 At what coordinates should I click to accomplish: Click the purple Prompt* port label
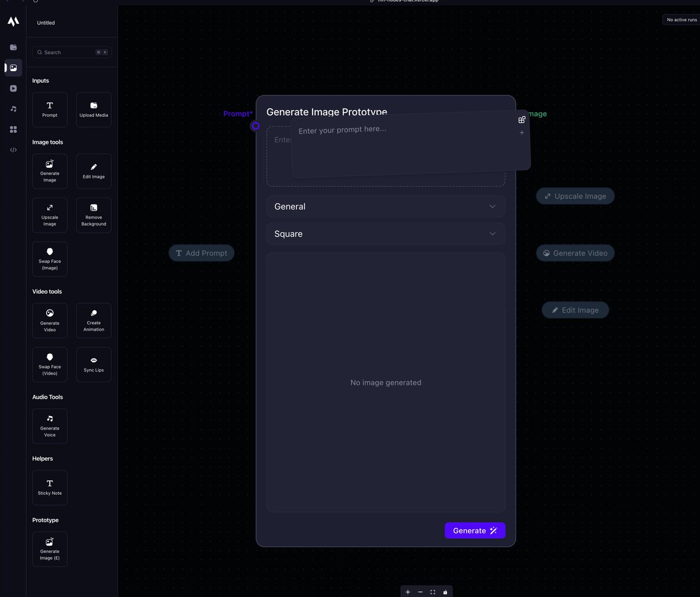(x=238, y=114)
